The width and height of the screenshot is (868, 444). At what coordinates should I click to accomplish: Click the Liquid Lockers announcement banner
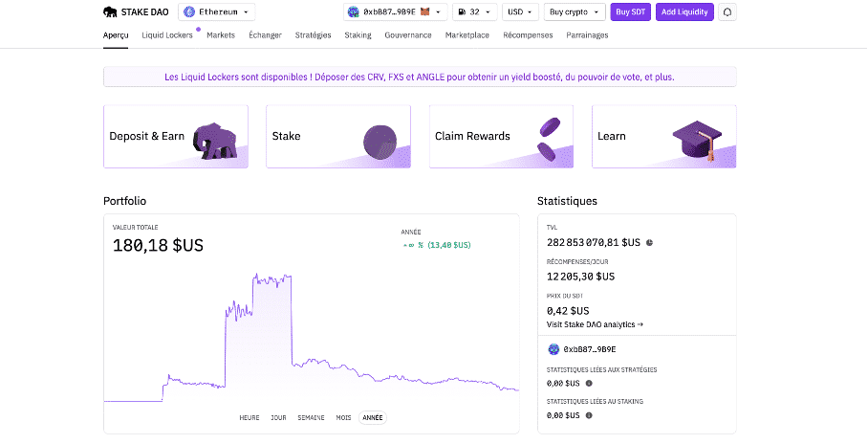420,78
